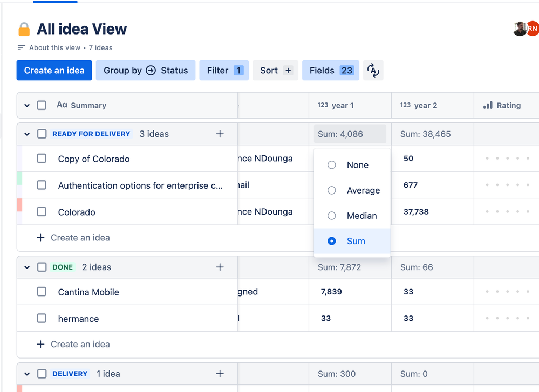Click Create an idea under Done group
The width and height of the screenshot is (539, 392).
click(73, 344)
